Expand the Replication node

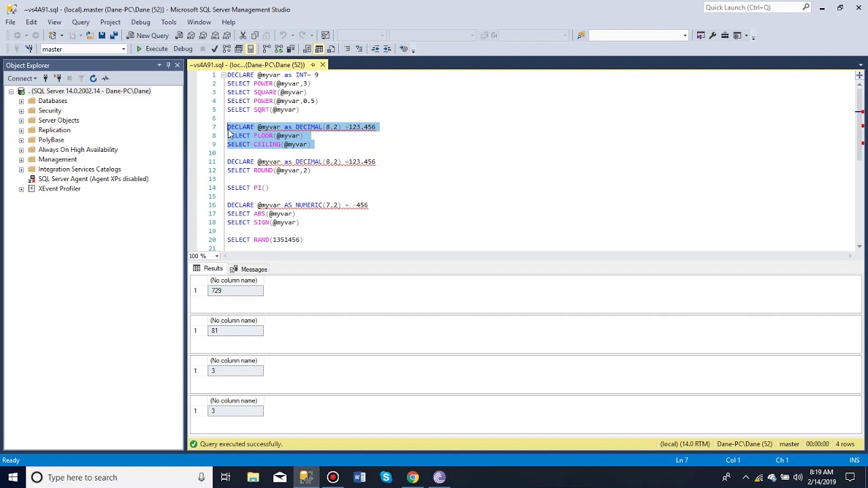pyautogui.click(x=21, y=130)
